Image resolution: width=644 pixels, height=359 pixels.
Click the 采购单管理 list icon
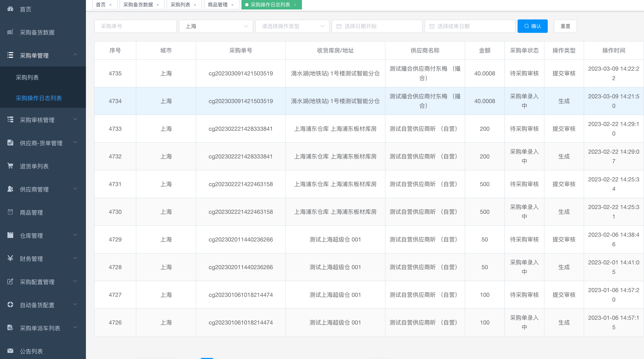pyautogui.click(x=10, y=55)
